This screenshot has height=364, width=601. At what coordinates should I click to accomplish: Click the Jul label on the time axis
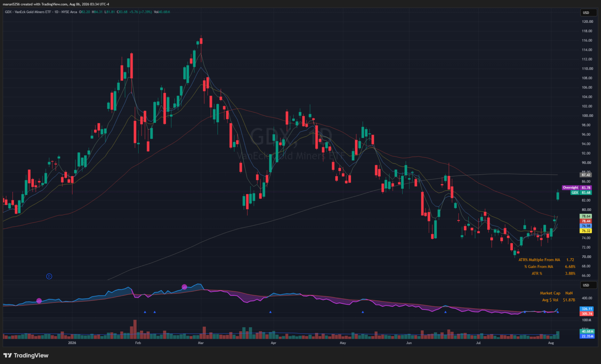click(478, 343)
